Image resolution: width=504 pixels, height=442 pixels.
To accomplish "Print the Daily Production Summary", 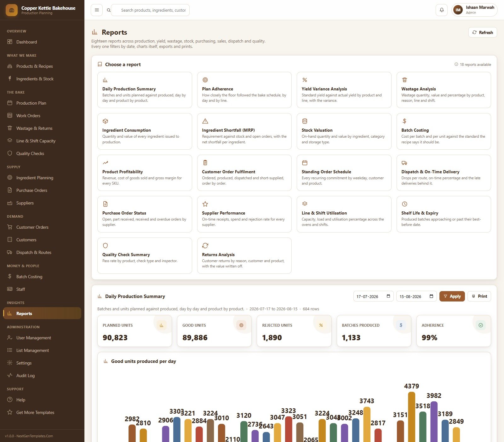I will pos(479,296).
